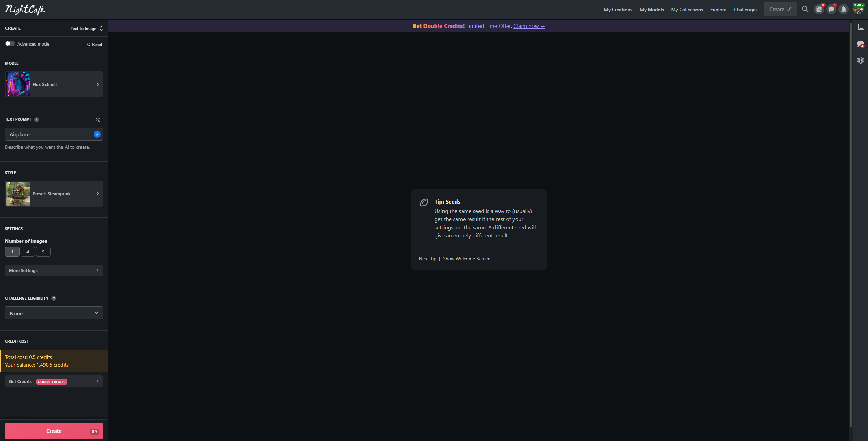Click the Next Tip link
This screenshot has width=868, height=441.
[428, 259]
